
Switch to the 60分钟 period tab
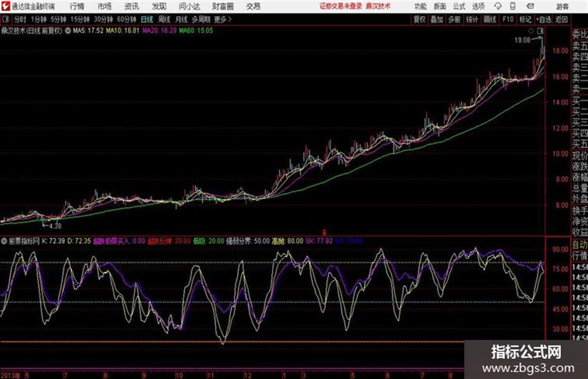coord(126,19)
